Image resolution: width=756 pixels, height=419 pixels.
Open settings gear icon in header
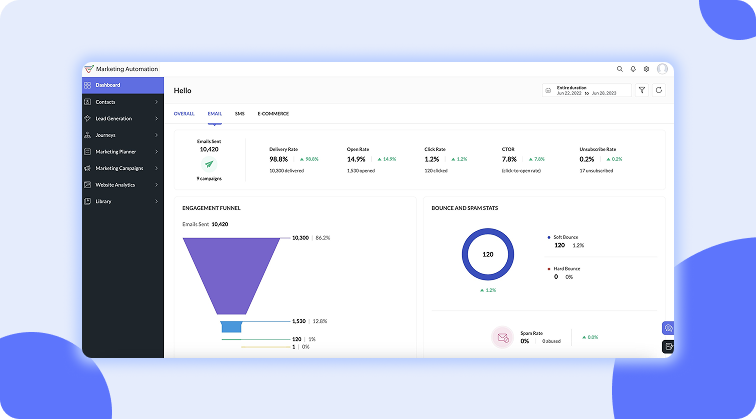coord(646,69)
